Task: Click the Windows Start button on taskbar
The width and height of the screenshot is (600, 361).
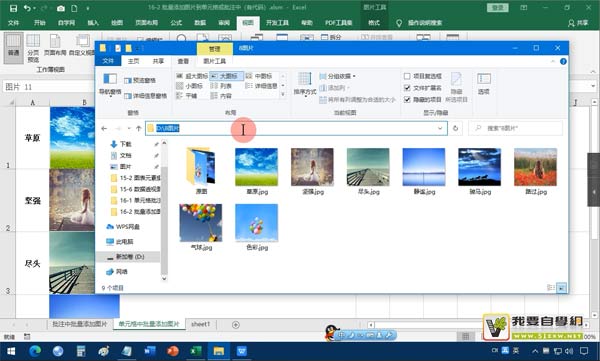Action: coord(11,351)
